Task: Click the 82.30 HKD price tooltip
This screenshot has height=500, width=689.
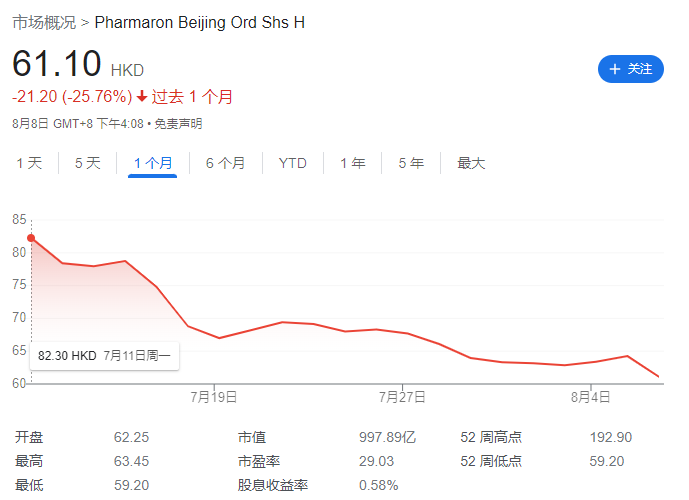Action: [x=104, y=355]
